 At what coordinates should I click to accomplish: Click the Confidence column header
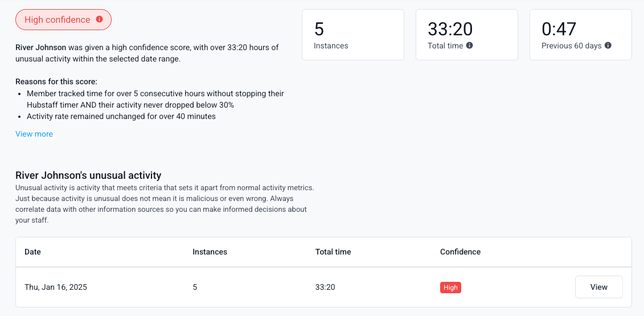(461, 252)
